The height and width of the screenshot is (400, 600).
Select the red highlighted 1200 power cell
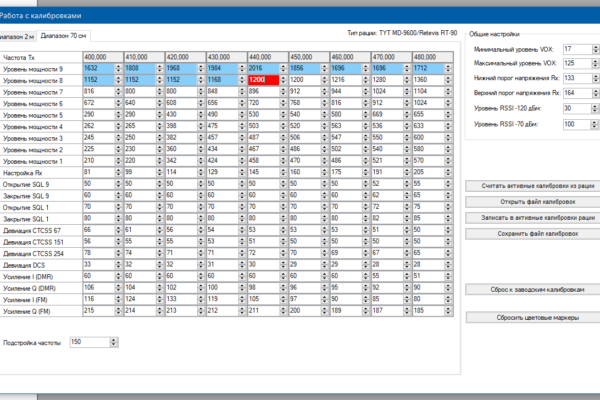pos(262,79)
